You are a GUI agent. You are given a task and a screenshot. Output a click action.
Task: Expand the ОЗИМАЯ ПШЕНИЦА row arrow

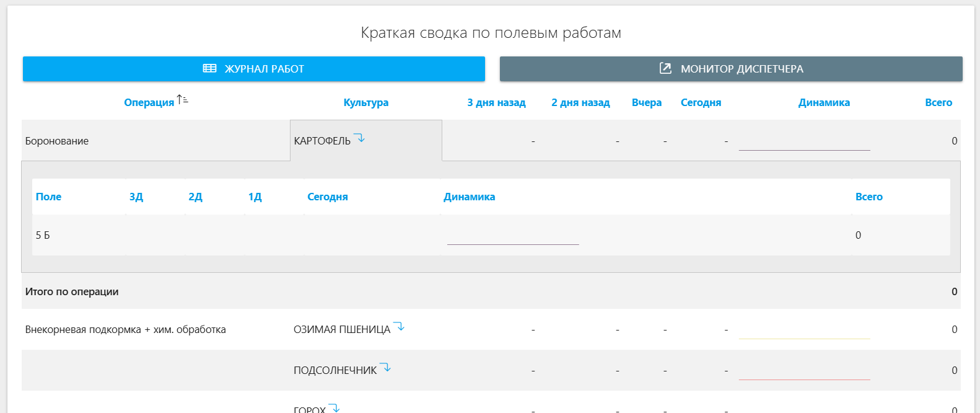tap(399, 327)
